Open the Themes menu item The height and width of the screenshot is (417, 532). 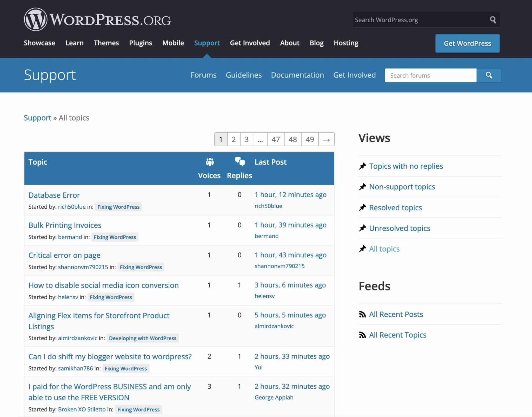pos(106,43)
